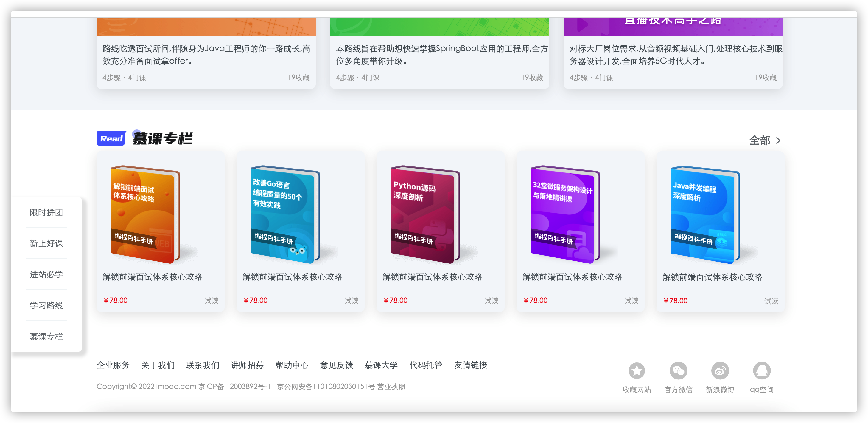Screen dimensions: 868x423
Task: Open the 企业服务 footer link
Action: coord(113,365)
